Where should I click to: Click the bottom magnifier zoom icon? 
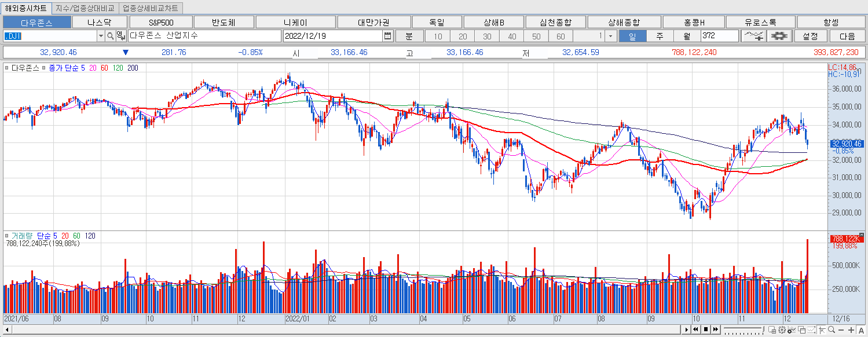(832, 330)
